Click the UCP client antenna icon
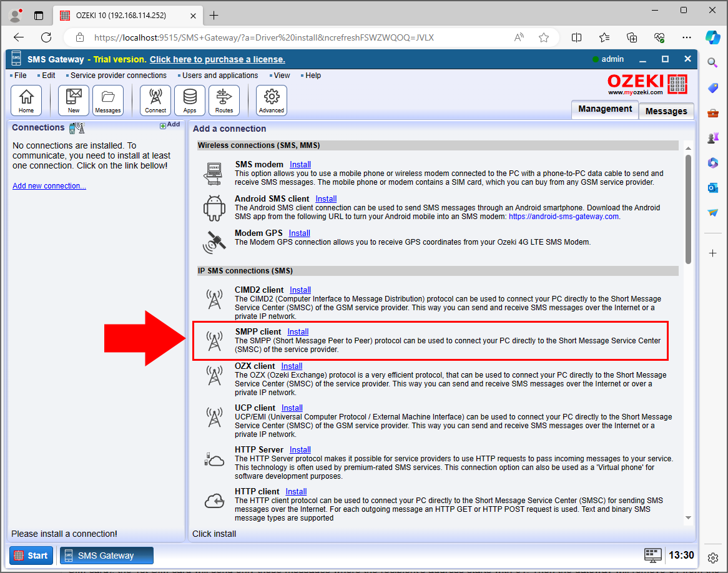This screenshot has width=728, height=573. point(214,418)
